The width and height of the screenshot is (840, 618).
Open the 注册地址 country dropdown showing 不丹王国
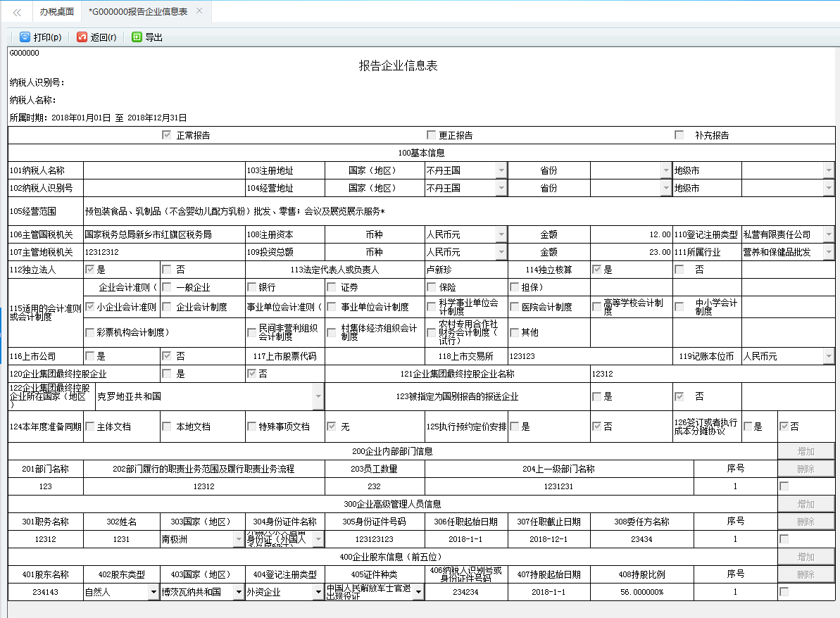[x=502, y=170]
